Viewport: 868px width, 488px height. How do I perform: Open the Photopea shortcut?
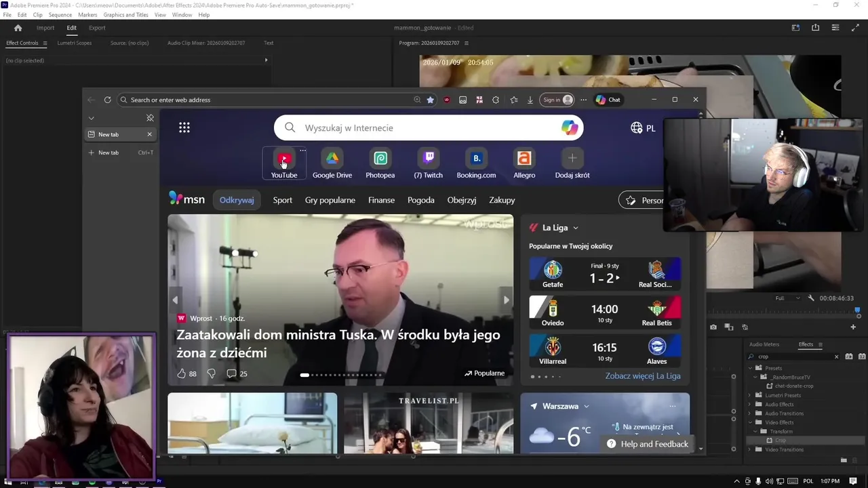tap(380, 164)
